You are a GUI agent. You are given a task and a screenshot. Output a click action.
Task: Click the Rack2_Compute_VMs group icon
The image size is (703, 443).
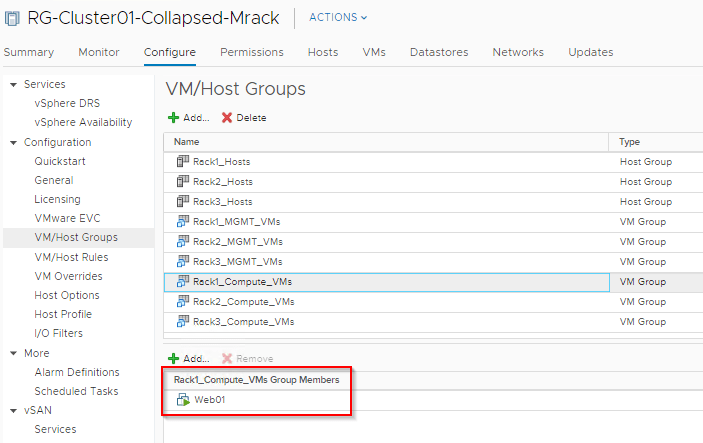coord(182,301)
